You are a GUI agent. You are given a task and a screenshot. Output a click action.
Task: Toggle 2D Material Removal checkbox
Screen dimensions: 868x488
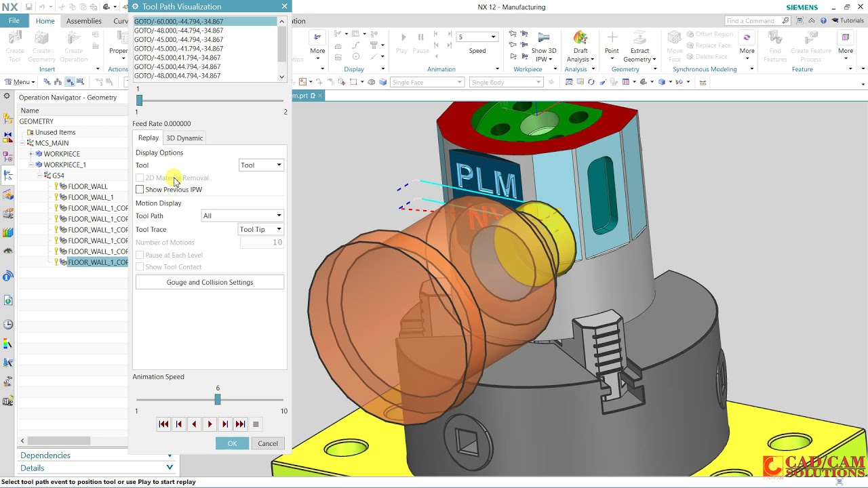(140, 178)
